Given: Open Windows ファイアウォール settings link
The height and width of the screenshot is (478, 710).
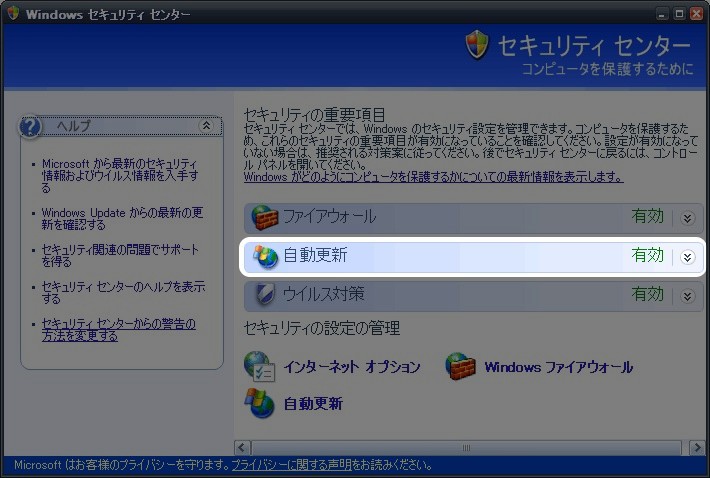Looking at the screenshot, I should (x=558, y=367).
